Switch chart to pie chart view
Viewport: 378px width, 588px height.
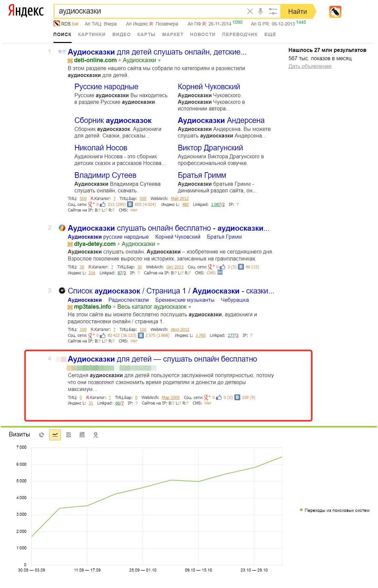tap(42, 435)
